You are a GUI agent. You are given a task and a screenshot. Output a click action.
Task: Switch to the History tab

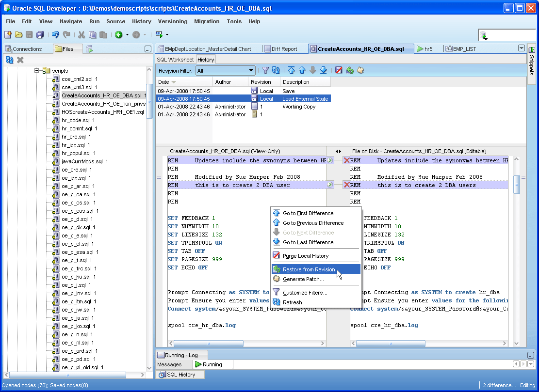[x=206, y=59]
